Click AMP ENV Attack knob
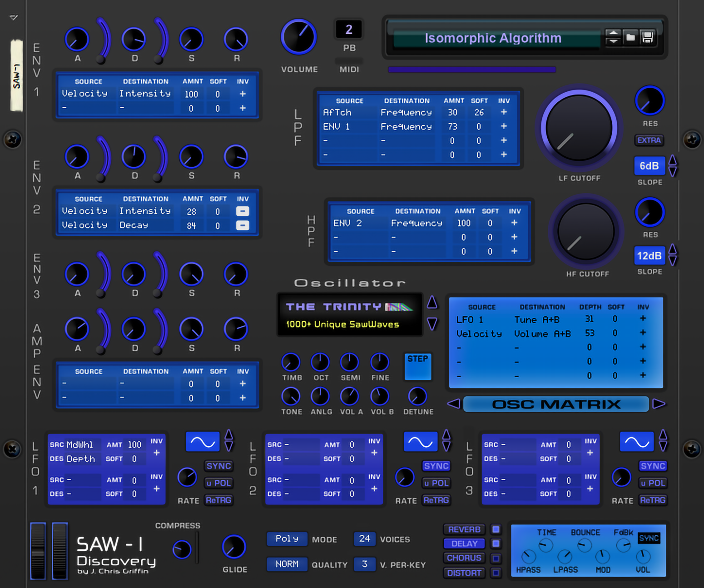 [x=77, y=329]
